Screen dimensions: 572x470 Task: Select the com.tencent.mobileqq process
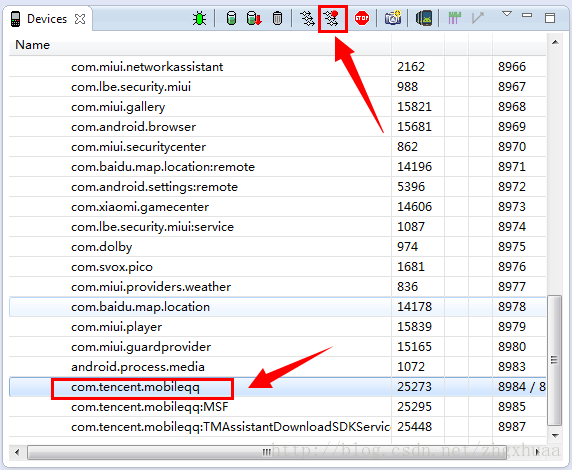(x=135, y=387)
